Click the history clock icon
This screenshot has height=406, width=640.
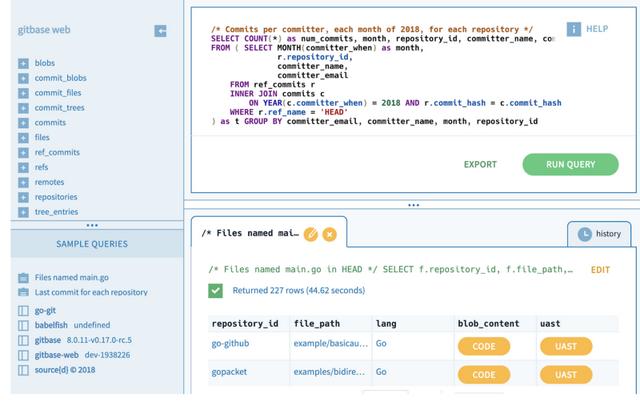click(x=584, y=234)
